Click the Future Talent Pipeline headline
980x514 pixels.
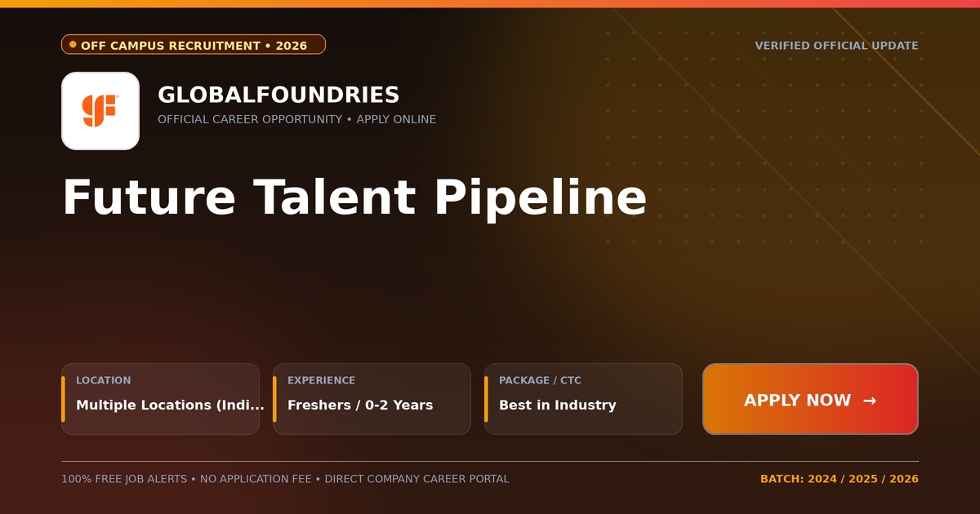pyautogui.click(x=354, y=198)
